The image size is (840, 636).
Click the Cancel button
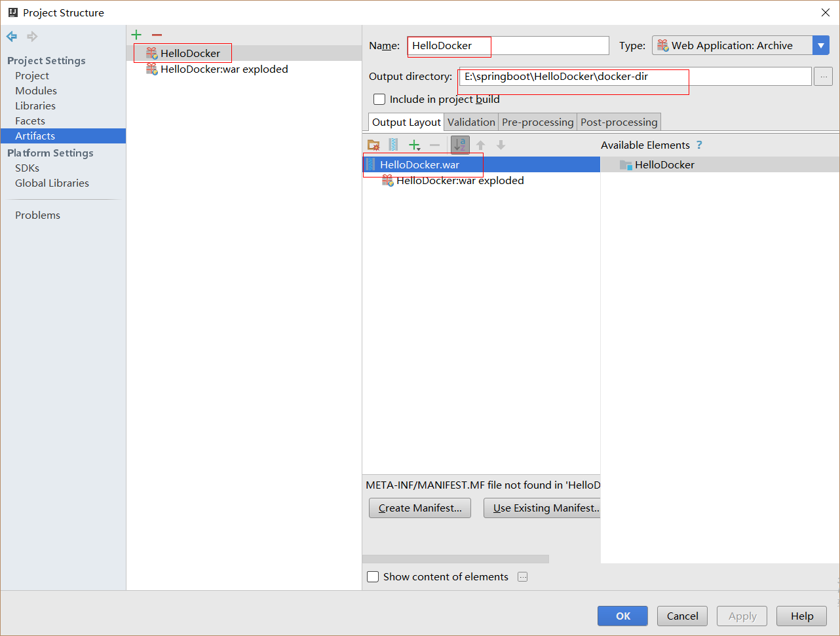pos(682,616)
